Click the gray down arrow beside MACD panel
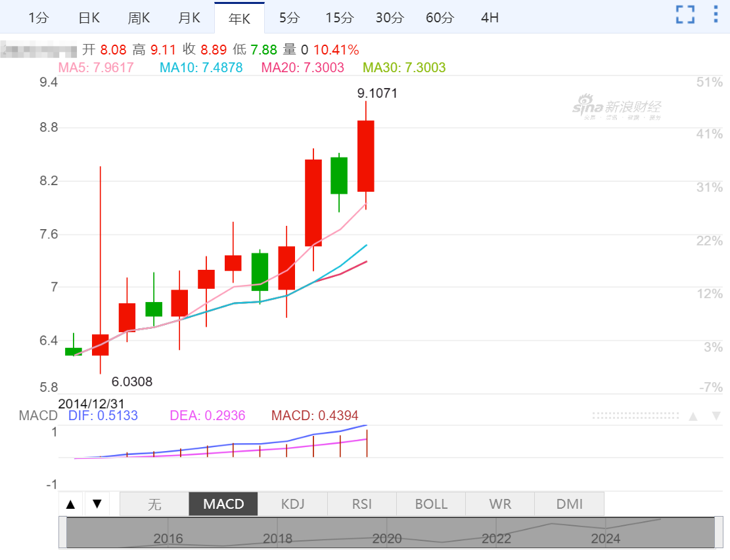 [716, 416]
